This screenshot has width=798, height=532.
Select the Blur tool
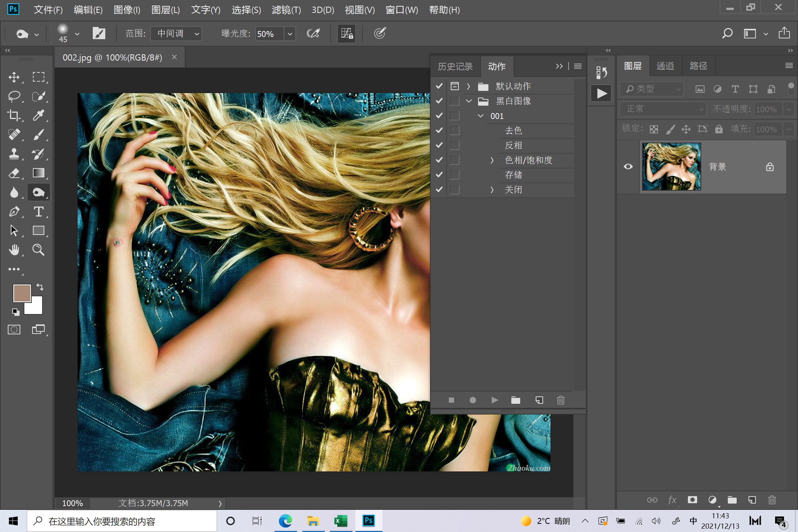14,192
